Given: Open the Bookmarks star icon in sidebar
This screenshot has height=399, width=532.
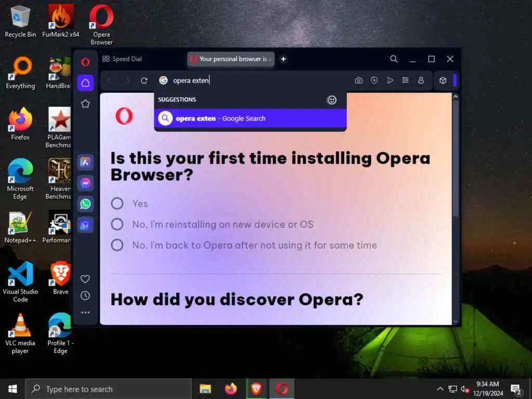Looking at the screenshot, I should [85, 104].
